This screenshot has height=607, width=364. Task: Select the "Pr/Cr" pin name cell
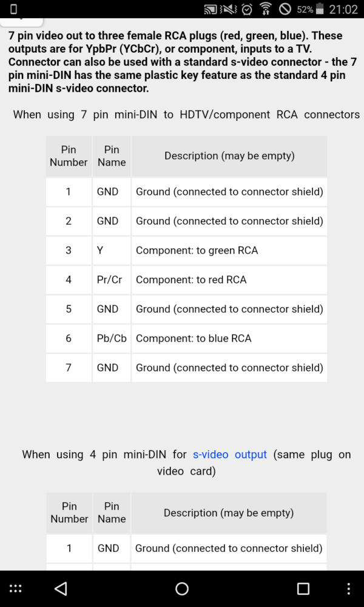point(111,280)
